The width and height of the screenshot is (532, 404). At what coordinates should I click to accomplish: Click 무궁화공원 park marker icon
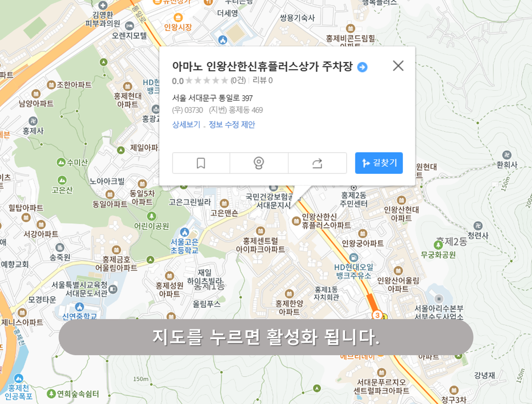(x=439, y=245)
